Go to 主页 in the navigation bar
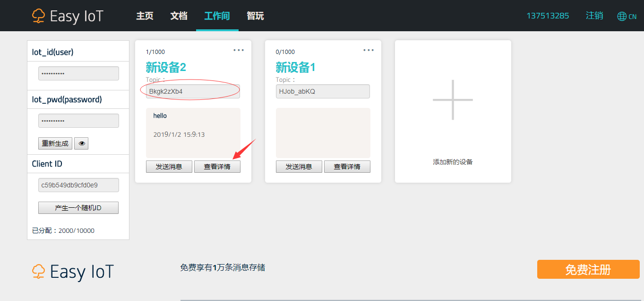The width and height of the screenshot is (644, 301). (145, 16)
